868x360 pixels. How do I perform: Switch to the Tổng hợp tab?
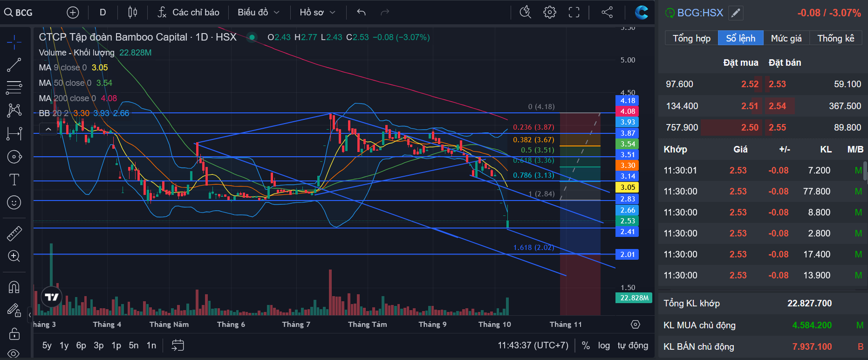pos(691,38)
